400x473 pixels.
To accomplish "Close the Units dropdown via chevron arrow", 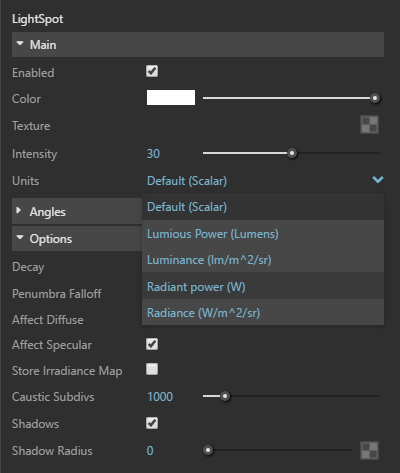I will point(378,180).
